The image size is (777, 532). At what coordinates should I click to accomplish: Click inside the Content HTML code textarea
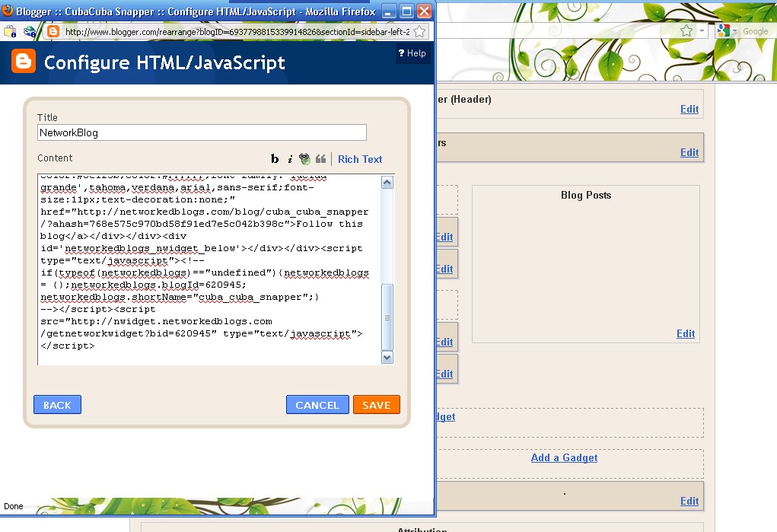tap(209, 269)
